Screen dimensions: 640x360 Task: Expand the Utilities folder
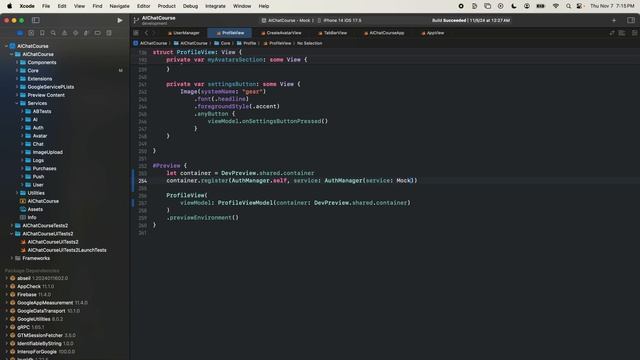pos(17,193)
